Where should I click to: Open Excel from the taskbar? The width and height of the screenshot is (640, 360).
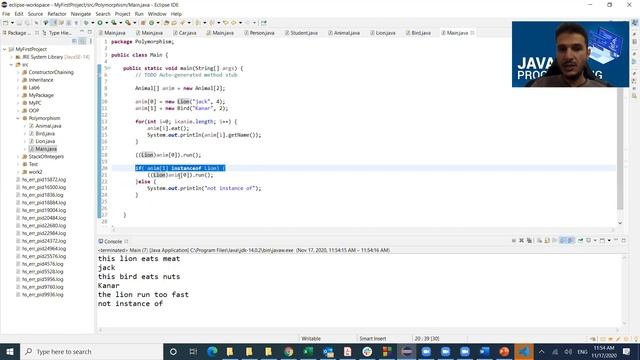[x=309, y=351]
